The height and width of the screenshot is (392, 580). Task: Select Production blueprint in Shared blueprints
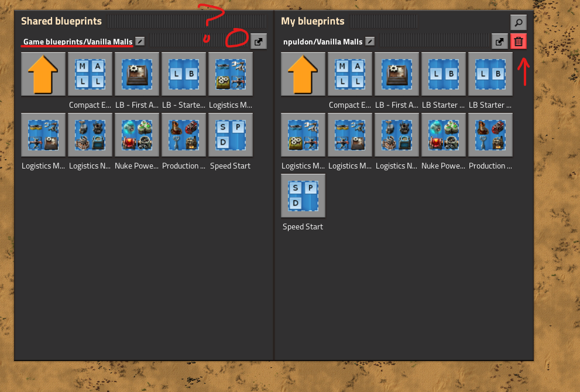coord(184,135)
